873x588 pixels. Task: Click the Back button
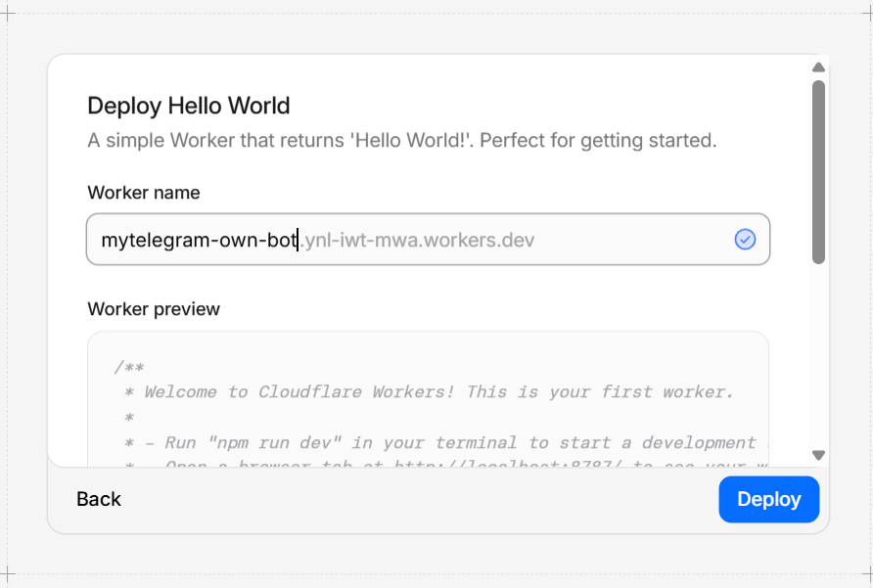pos(98,499)
